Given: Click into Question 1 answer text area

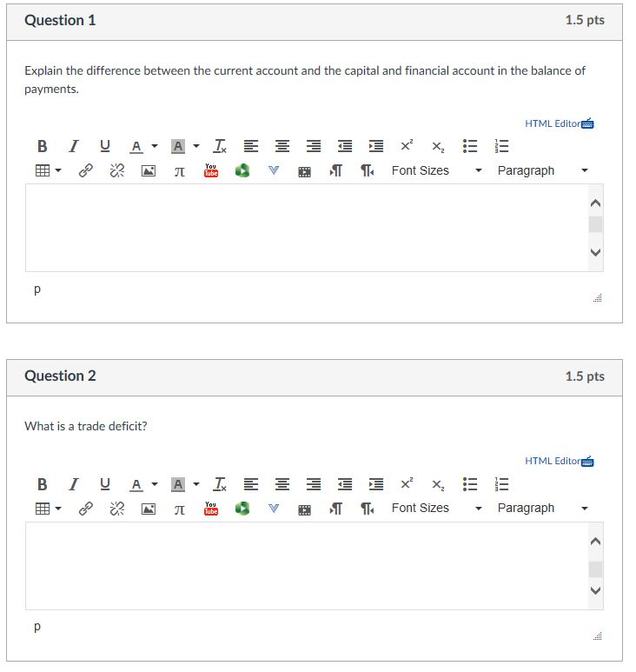Looking at the screenshot, I should (x=307, y=228).
